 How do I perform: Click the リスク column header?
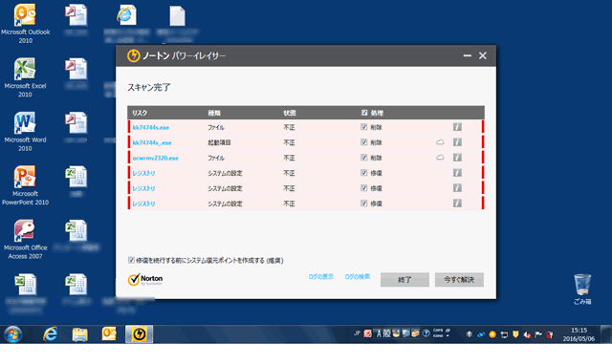pyautogui.click(x=140, y=113)
